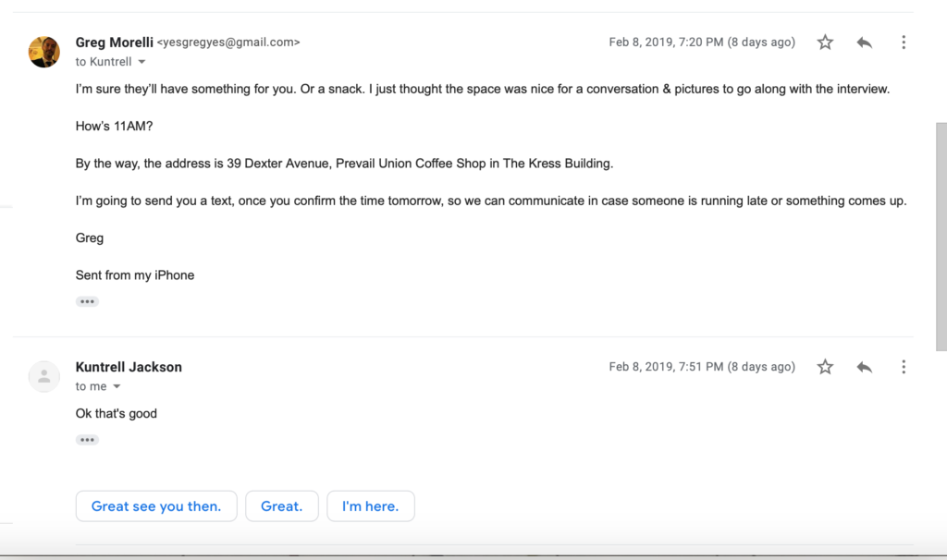Show details dropdown next to 'to Kuntrell'
Image resolution: width=947 pixels, height=560 pixels.
(x=141, y=62)
